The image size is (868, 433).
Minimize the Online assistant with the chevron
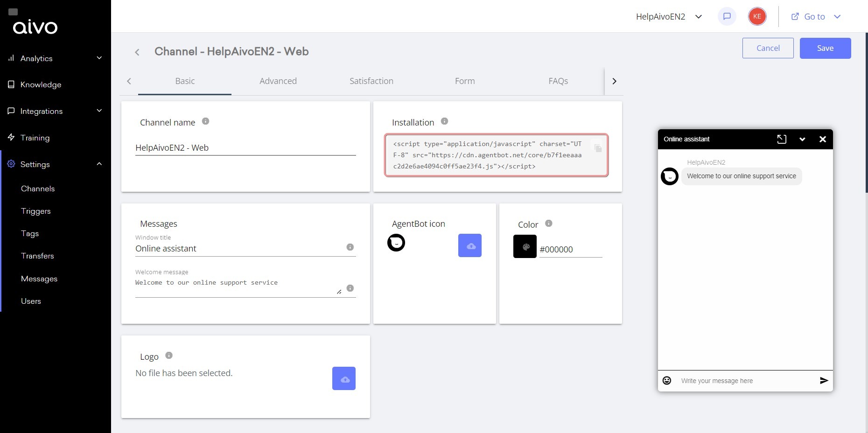point(803,139)
